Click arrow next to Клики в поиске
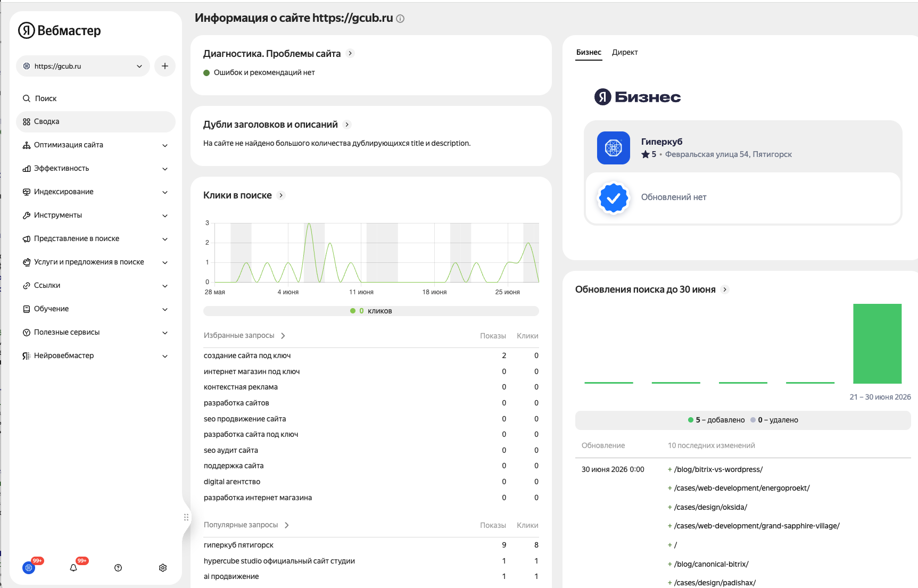918x588 pixels. 281,195
